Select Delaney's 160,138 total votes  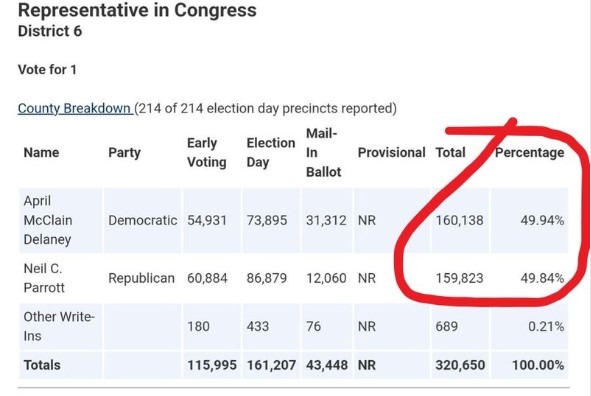459,220
